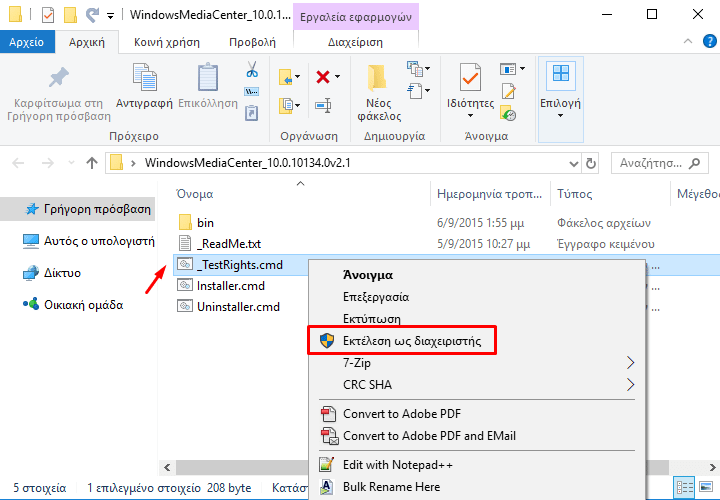This screenshot has width=720, height=500.
Task: Switch to the Προβολή tab
Action: coord(252,42)
